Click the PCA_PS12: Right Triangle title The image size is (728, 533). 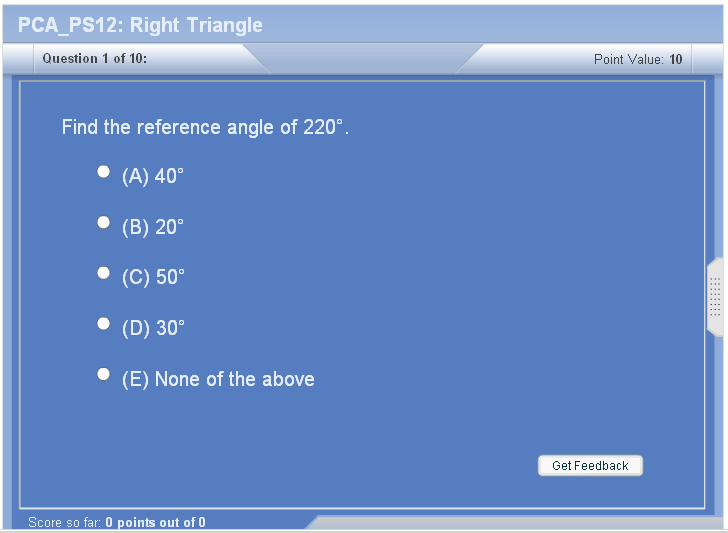click(140, 25)
